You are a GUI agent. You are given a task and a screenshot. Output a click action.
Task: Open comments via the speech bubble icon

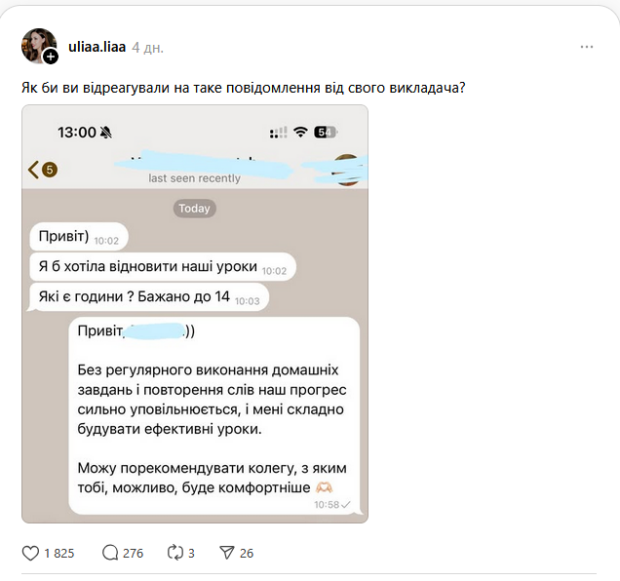point(110,553)
